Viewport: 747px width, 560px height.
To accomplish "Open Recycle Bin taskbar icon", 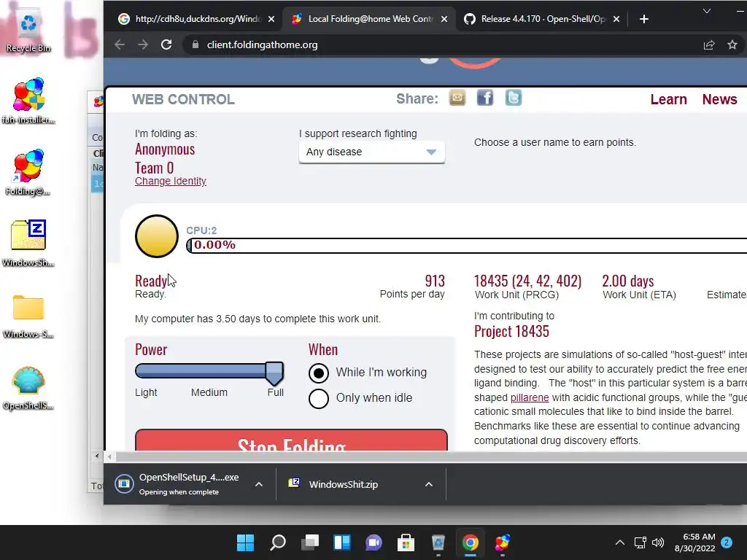I will [438, 542].
